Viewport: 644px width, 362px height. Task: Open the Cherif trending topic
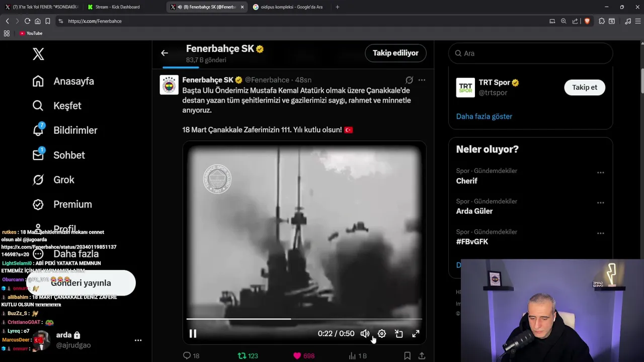click(467, 181)
